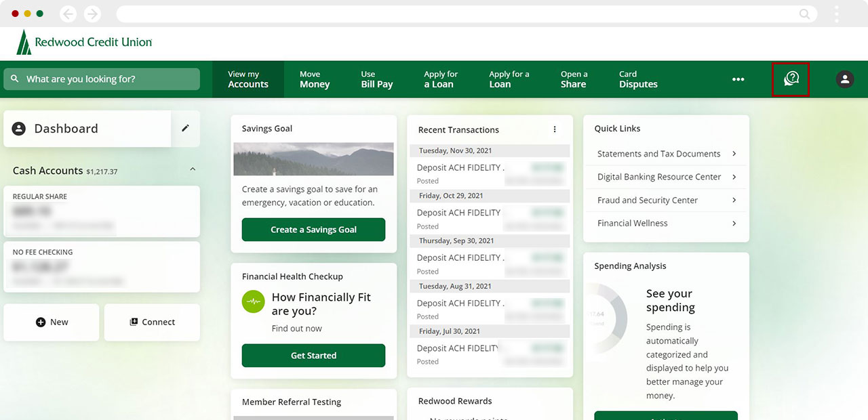
Task: Select View my Accounts tab
Action: click(248, 79)
